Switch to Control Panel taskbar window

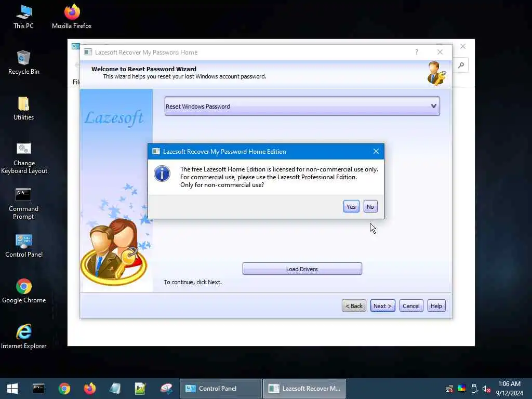tap(220, 389)
